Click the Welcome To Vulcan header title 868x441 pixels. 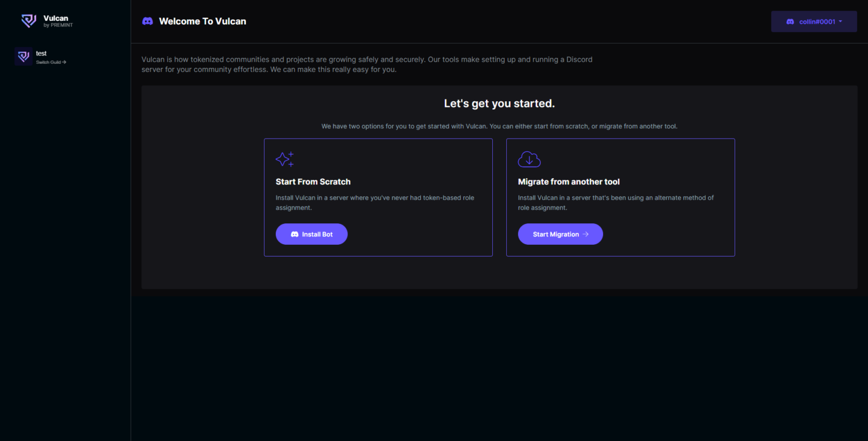[x=202, y=21]
